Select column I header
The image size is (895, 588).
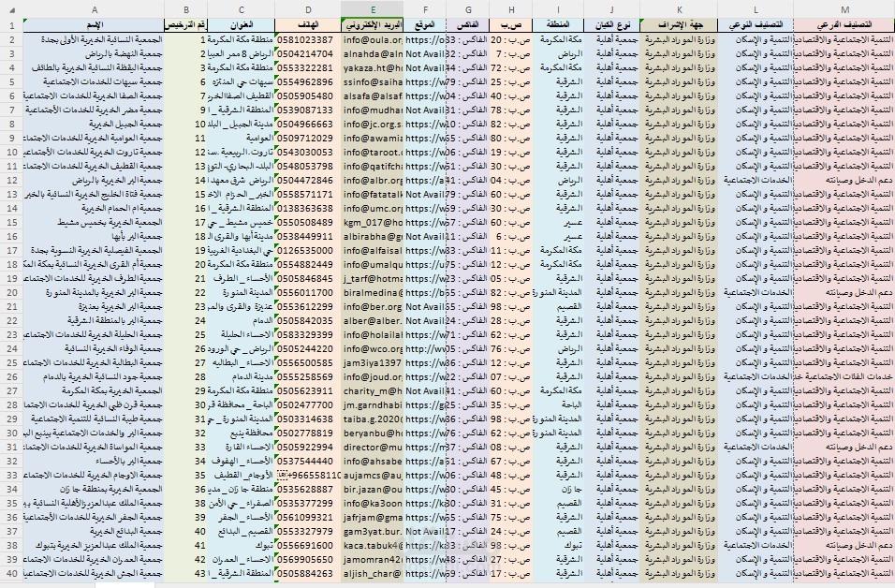(x=558, y=9)
